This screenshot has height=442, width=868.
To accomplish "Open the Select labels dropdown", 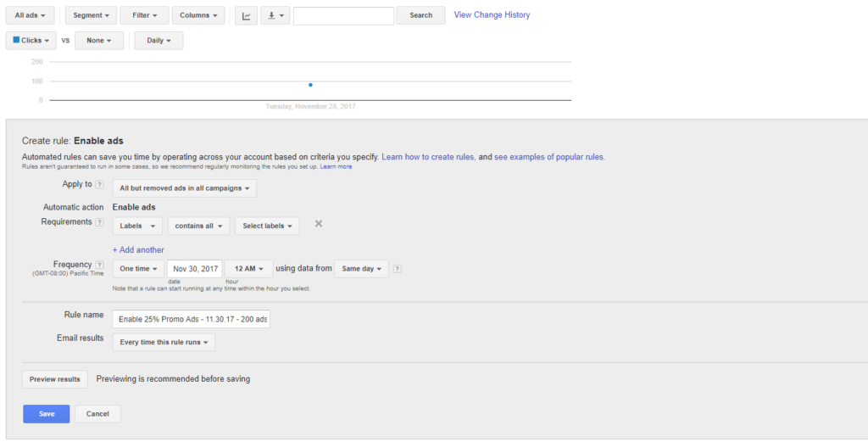I will pos(267,226).
